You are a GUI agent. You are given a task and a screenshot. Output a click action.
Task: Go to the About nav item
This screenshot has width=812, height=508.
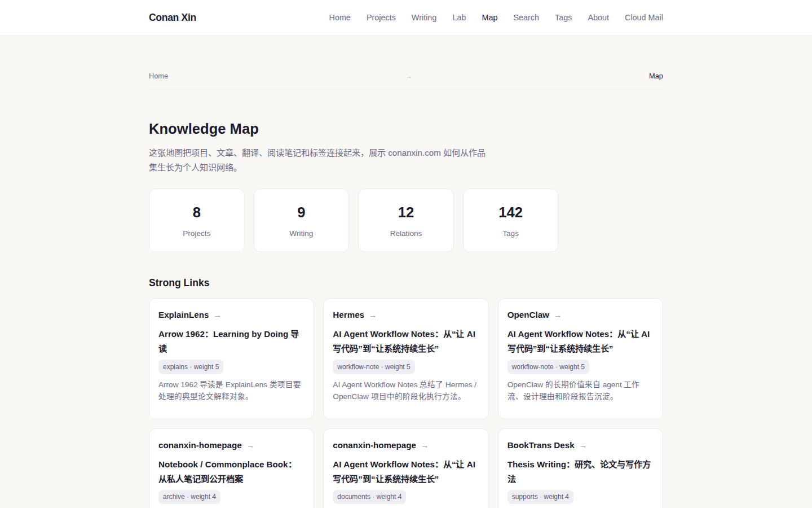[x=598, y=17]
